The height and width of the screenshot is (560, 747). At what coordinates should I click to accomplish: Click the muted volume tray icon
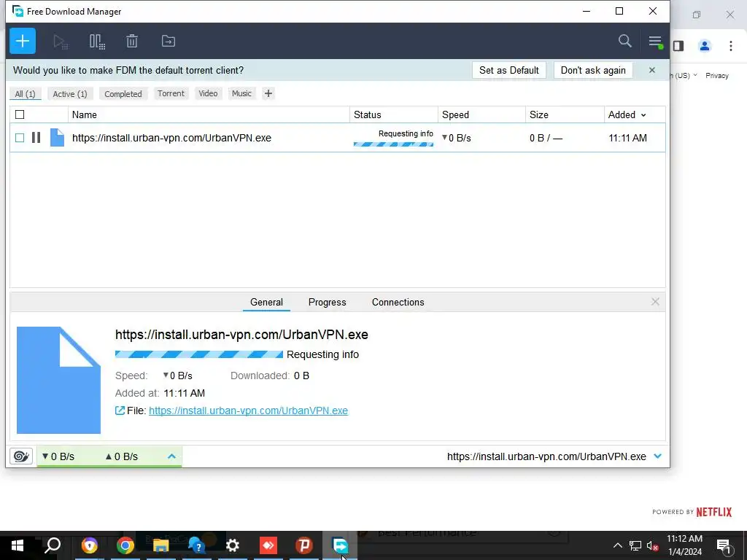[x=652, y=545]
